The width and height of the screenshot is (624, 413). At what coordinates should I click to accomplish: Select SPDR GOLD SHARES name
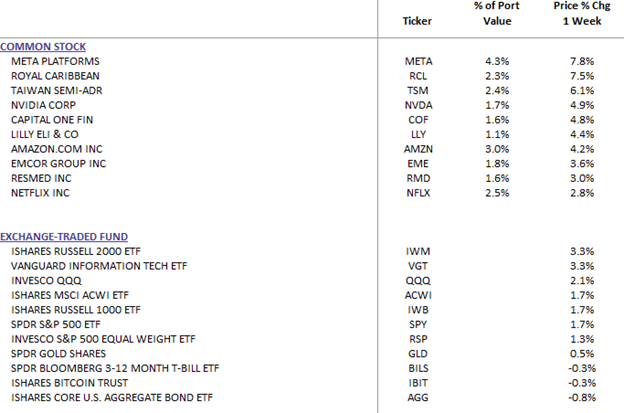pos(58,354)
